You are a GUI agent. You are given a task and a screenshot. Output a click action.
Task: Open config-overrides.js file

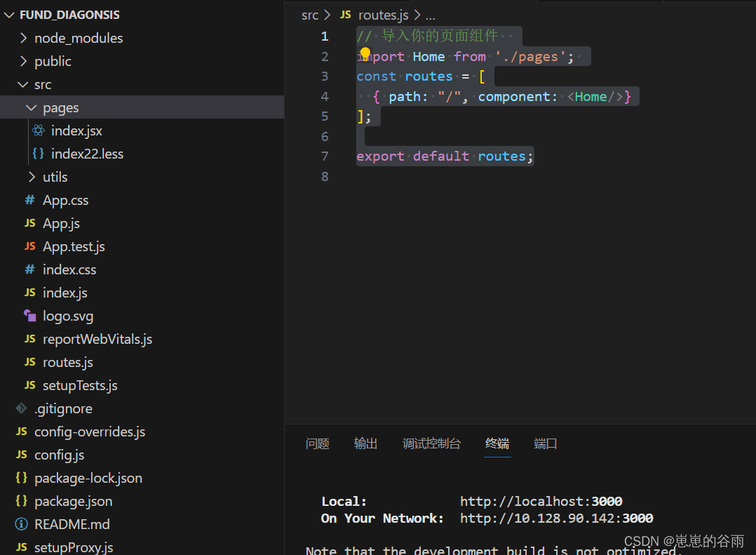tap(90, 432)
